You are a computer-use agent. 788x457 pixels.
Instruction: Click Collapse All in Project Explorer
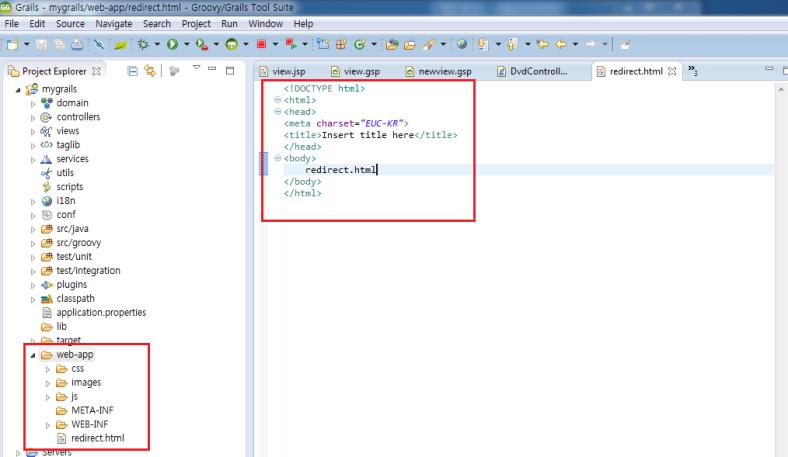click(x=132, y=71)
